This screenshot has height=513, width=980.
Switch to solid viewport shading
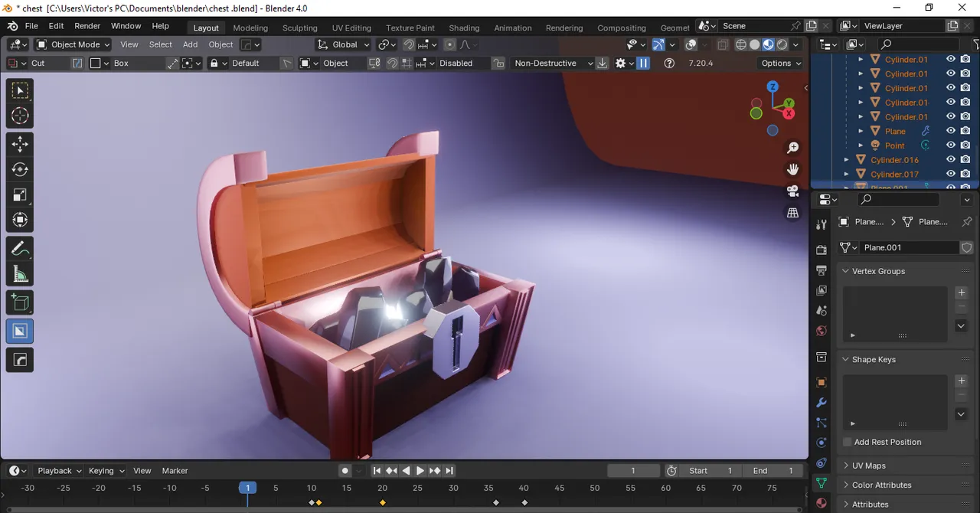pyautogui.click(x=754, y=44)
